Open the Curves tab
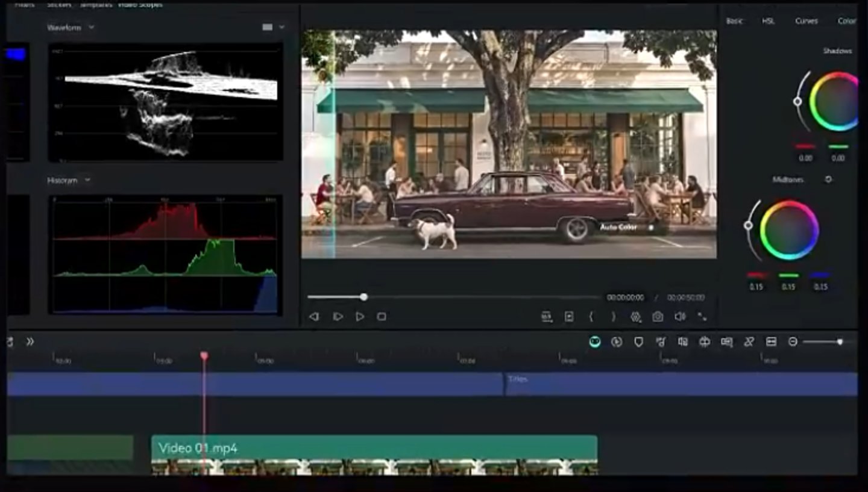The image size is (868, 492). [x=806, y=20]
